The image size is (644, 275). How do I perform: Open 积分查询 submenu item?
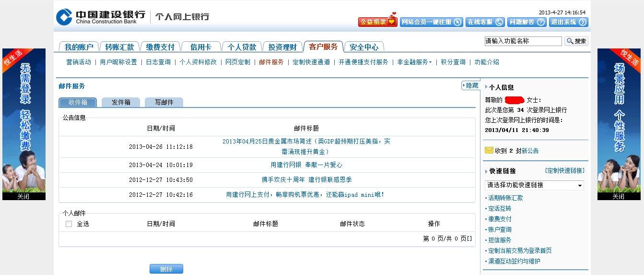tap(453, 62)
